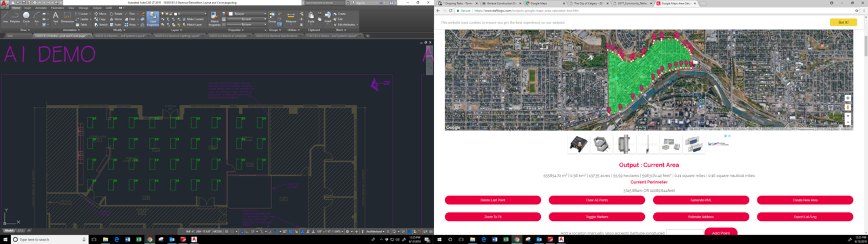Click the Clear All Points button
The width and height of the screenshot is (868, 244).
coord(597,200)
